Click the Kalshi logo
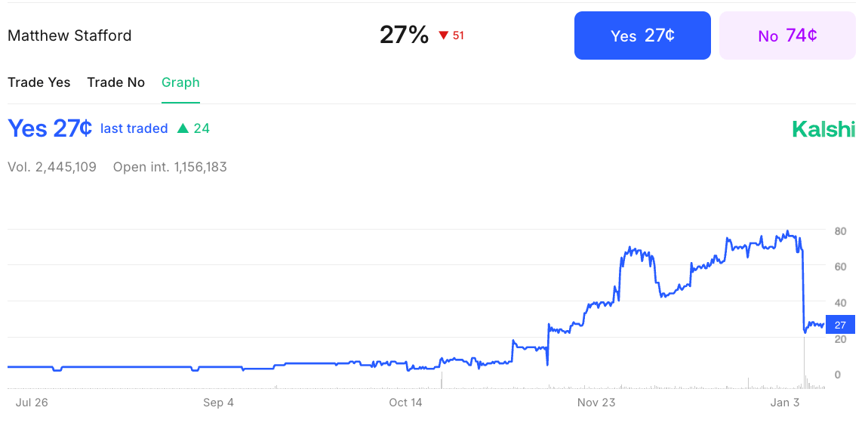Screen dimensions: 868x429 823,130
